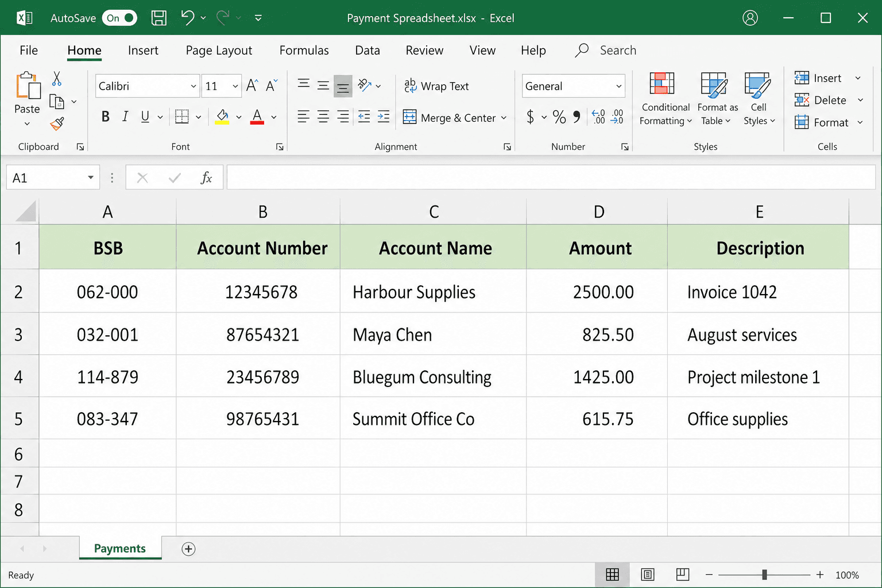Click the Paste button
882x588 pixels.
(x=27, y=93)
